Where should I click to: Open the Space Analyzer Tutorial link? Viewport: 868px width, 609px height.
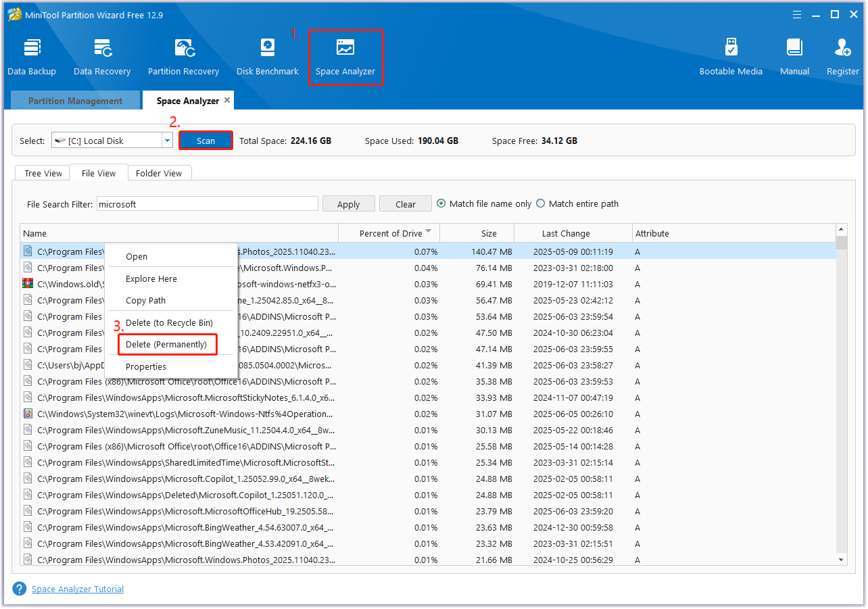coord(78,589)
